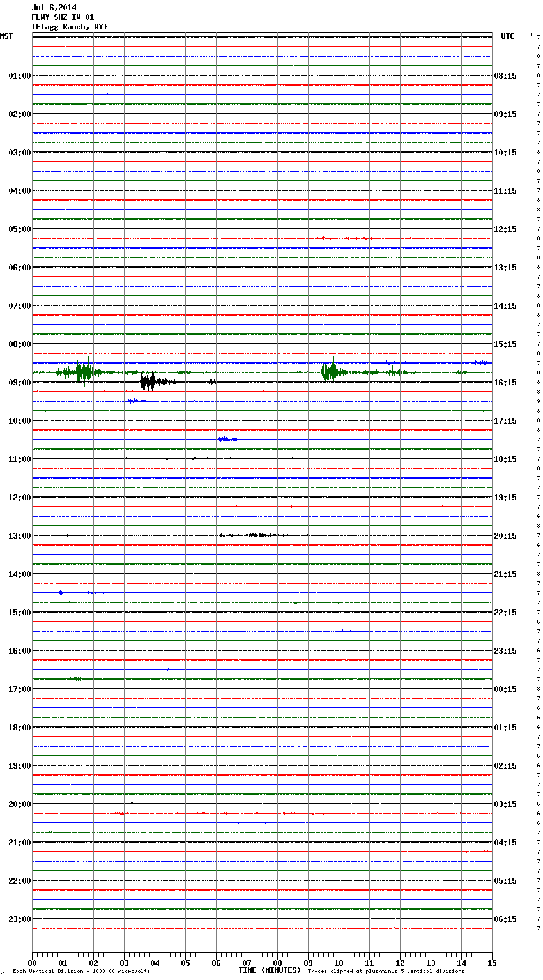Select the station code 'FLWY SHZ IW 01'
Screen dimensions: 543x980
pyautogui.click(x=63, y=17)
